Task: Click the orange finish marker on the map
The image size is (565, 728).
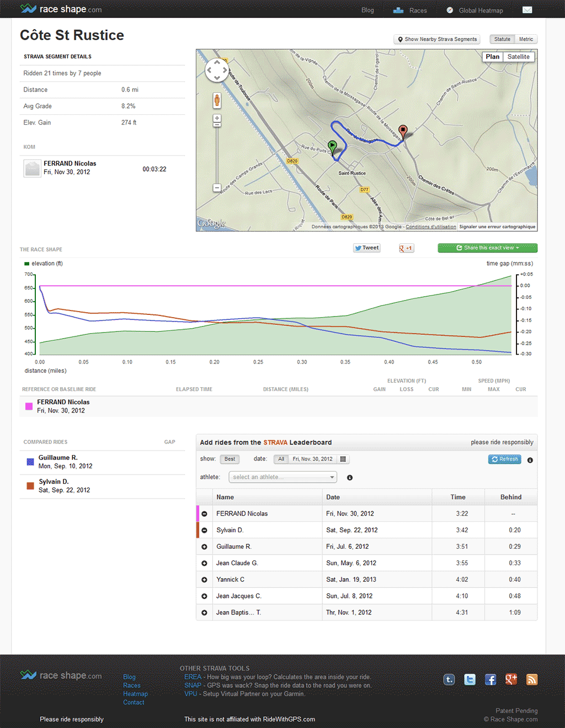Action: (403, 132)
